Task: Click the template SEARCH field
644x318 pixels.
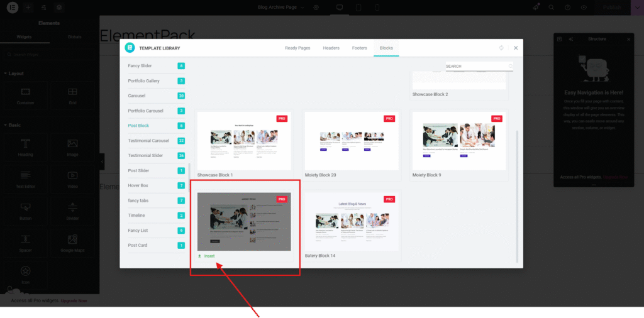Action: tap(479, 66)
